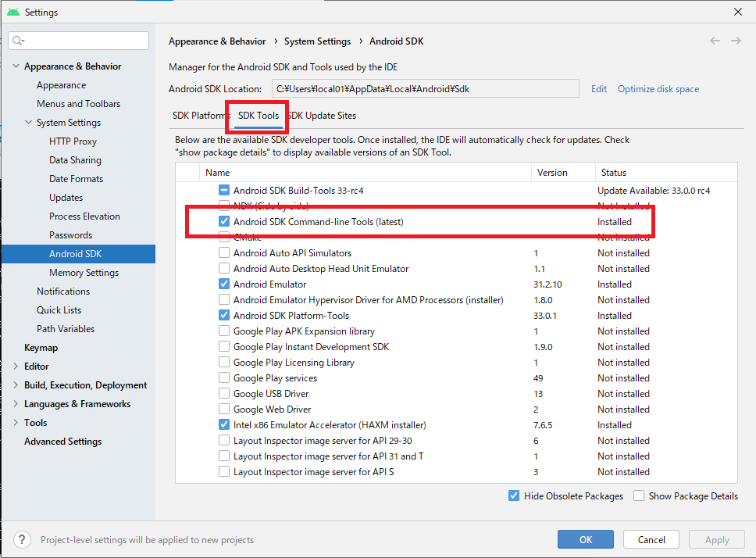Select Passwords settings item
The image size is (756, 558).
click(x=70, y=235)
